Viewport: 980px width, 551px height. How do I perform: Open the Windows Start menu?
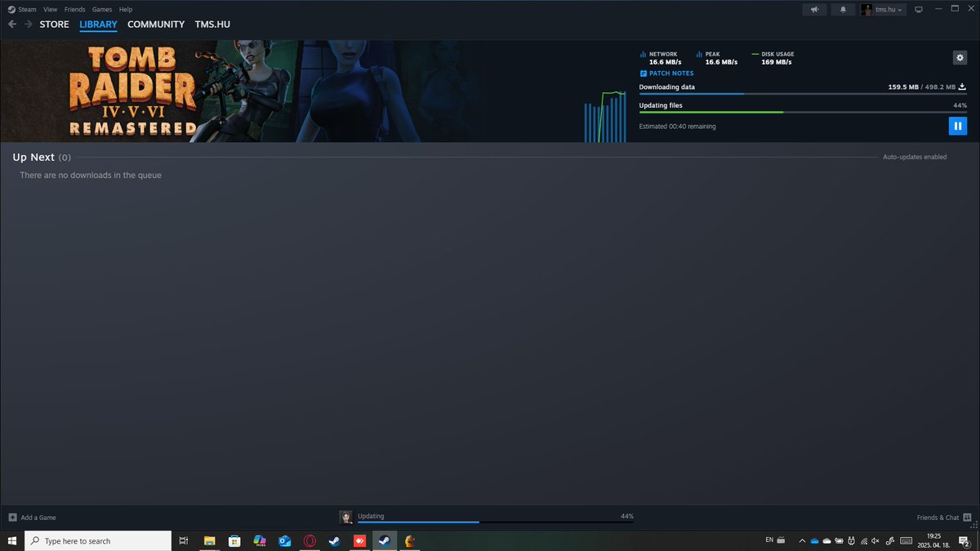coord(12,540)
